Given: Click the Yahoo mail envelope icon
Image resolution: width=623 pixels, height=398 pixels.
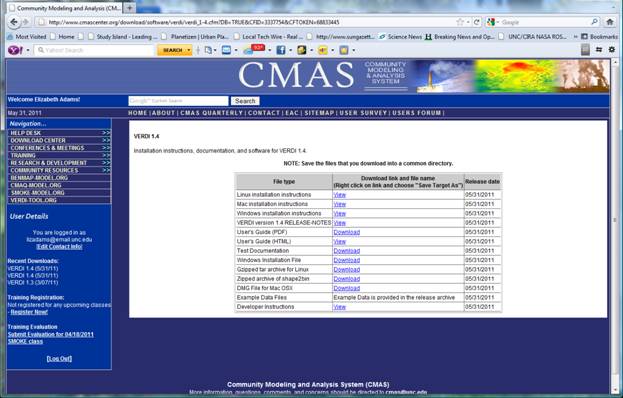Looking at the screenshot, I should point(226,50).
